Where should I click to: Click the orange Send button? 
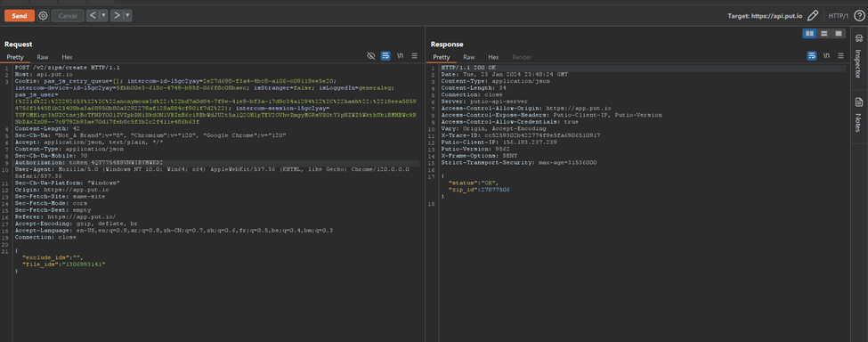[x=20, y=15]
